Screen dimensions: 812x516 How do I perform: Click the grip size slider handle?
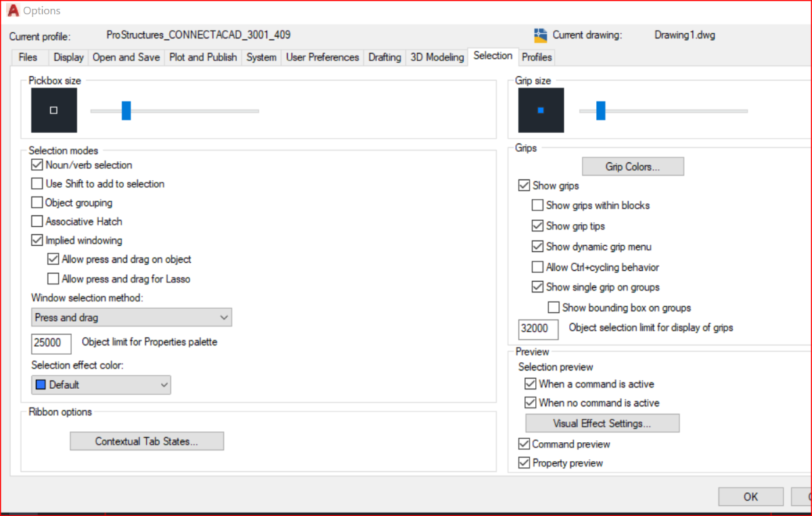point(601,110)
